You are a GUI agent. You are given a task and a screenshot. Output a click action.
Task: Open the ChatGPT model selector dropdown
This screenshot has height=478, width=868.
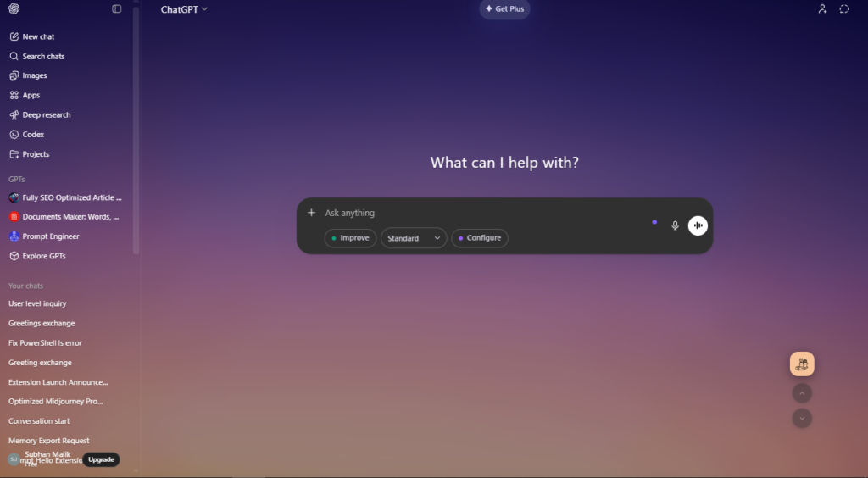coord(184,9)
